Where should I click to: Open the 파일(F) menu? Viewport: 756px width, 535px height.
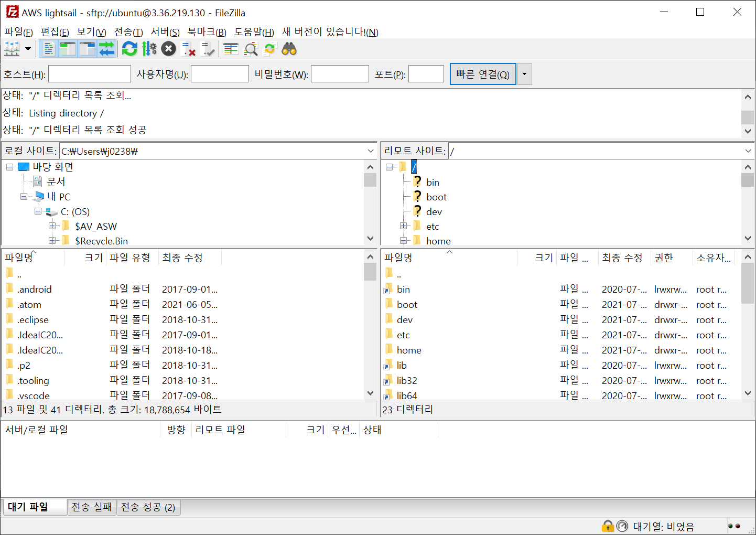[19, 32]
